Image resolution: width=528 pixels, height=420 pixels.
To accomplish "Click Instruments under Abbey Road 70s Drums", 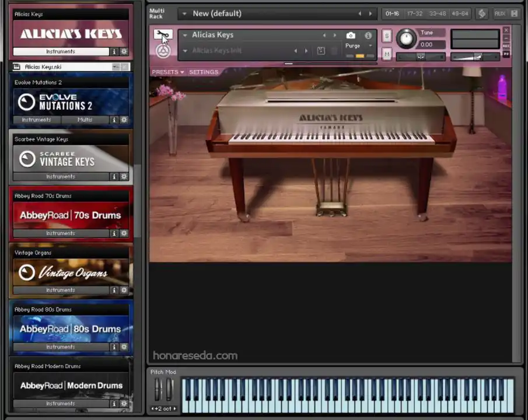I will coord(61,233).
